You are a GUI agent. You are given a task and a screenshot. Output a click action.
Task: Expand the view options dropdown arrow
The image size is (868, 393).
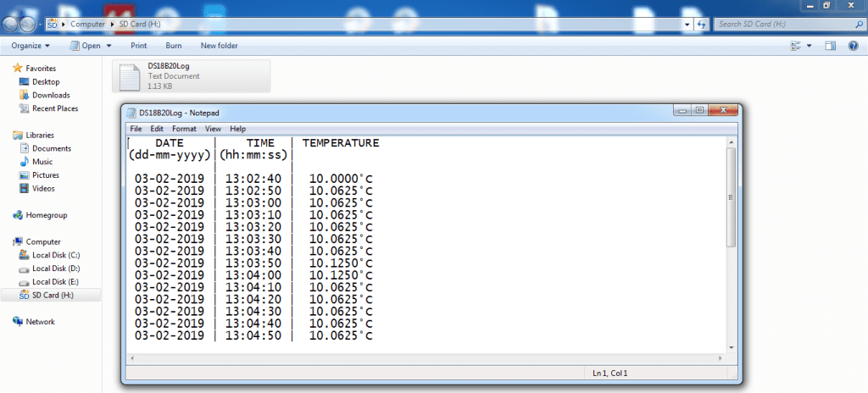pyautogui.click(x=809, y=46)
